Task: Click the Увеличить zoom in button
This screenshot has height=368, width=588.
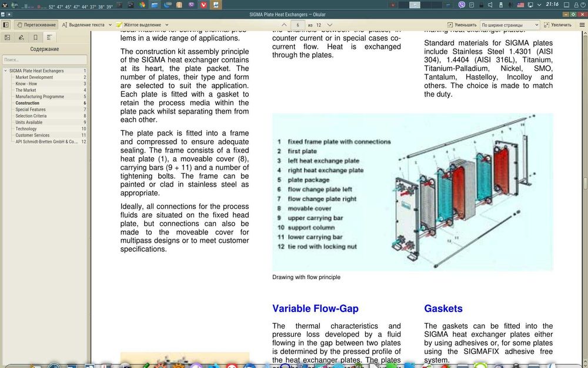Action: point(557,25)
